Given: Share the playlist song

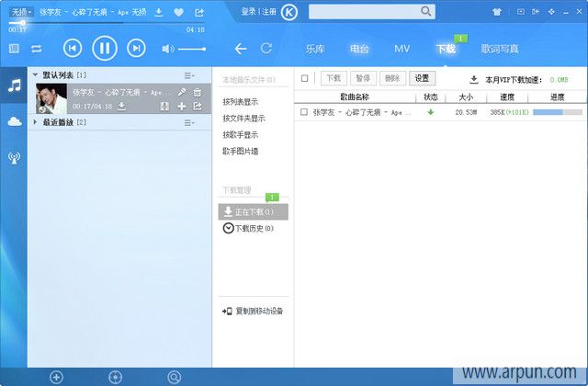Looking at the screenshot, I should click(x=198, y=107).
